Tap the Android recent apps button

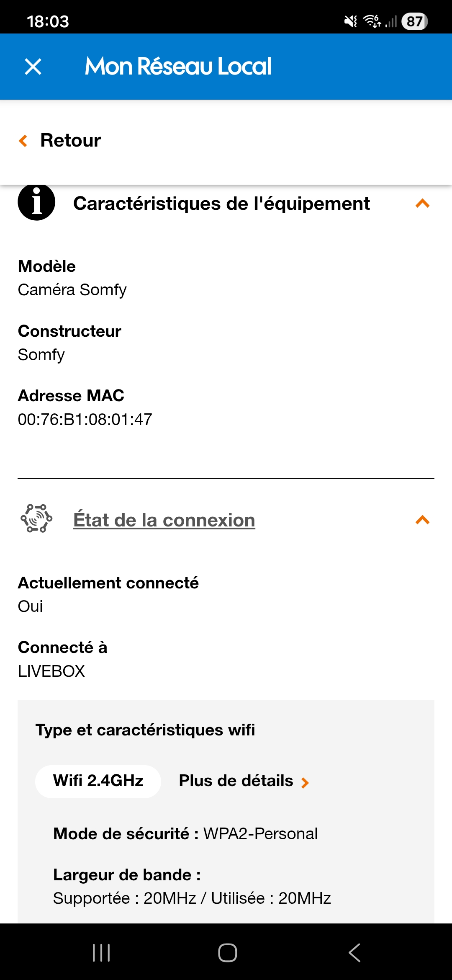click(x=101, y=953)
